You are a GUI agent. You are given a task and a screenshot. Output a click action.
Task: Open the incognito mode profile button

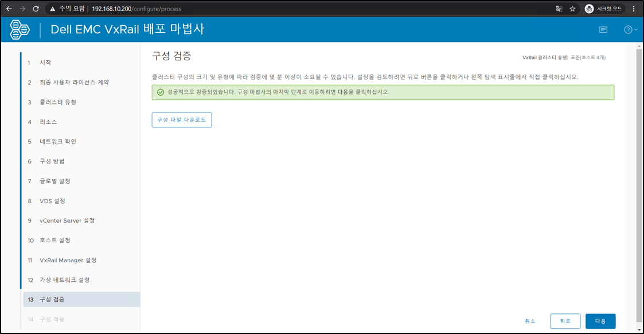(603, 9)
